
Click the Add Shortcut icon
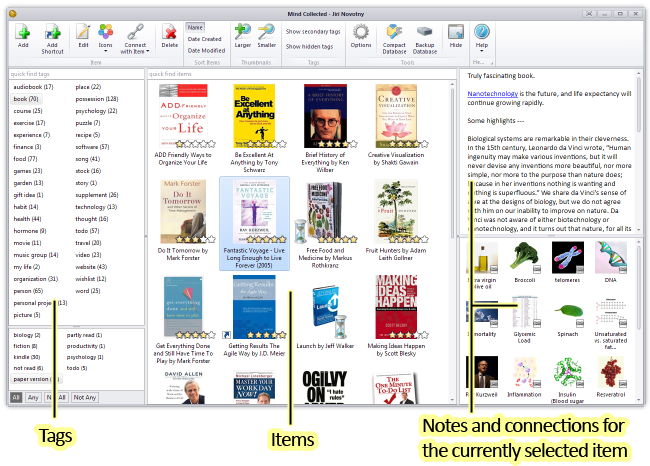[53, 32]
